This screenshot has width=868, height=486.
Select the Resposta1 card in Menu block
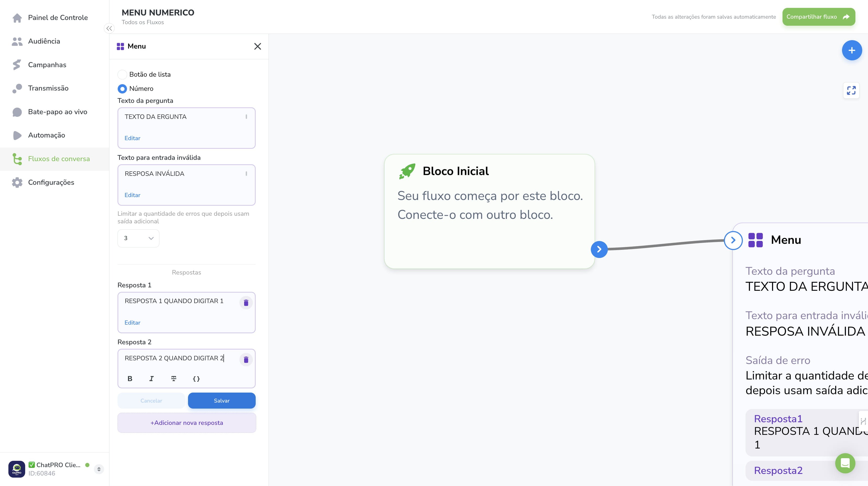807,433
